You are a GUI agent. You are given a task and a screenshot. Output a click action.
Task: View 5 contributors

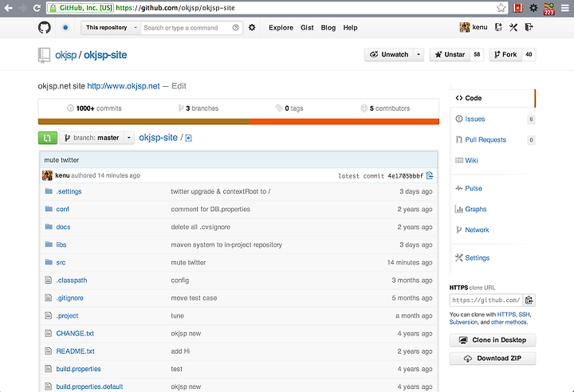(385, 108)
